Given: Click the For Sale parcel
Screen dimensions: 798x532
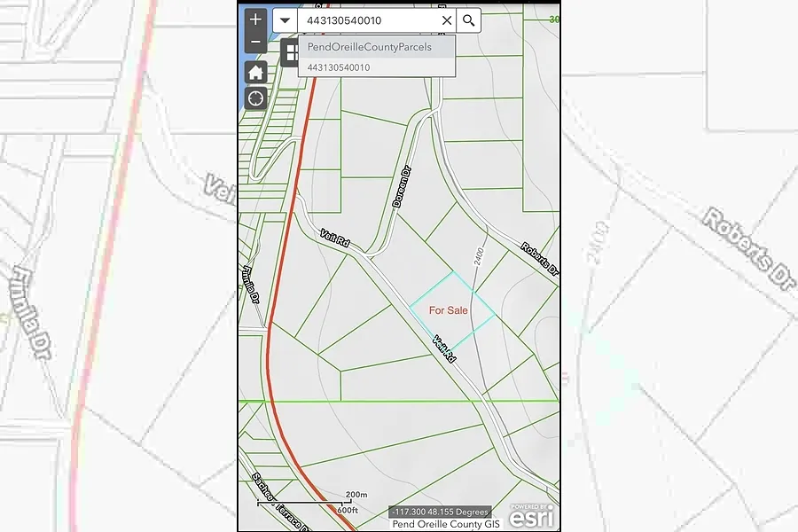Looking at the screenshot, I should click(x=452, y=310).
